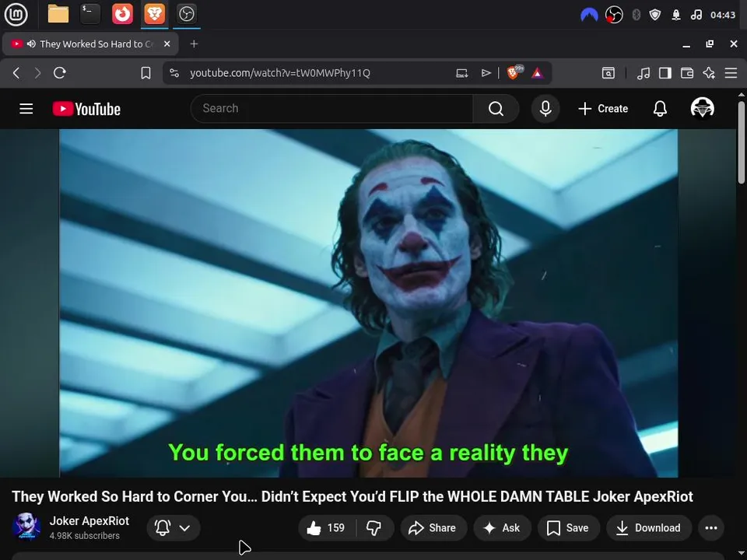Go forward in browser history

coord(37,73)
